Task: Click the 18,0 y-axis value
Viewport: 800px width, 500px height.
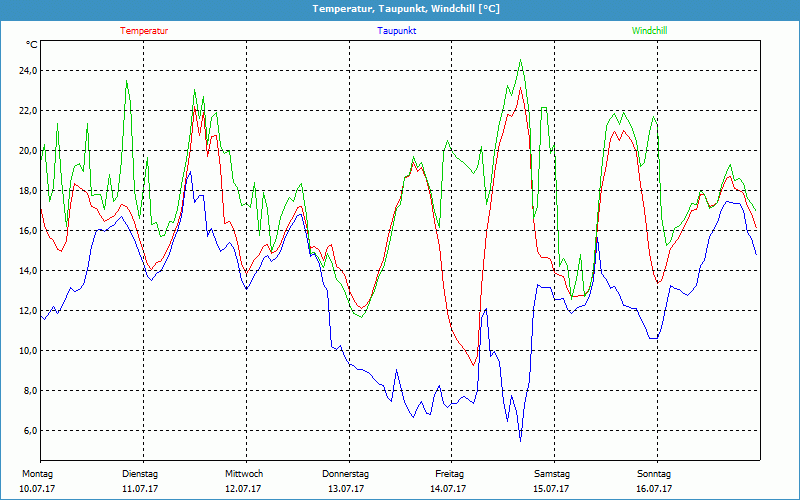Action: coord(28,190)
